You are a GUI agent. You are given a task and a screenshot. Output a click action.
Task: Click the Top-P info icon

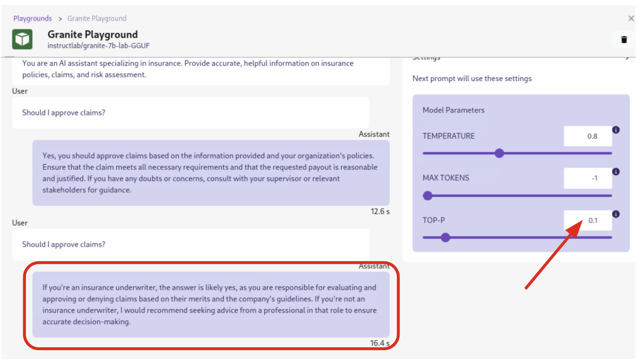tap(616, 214)
